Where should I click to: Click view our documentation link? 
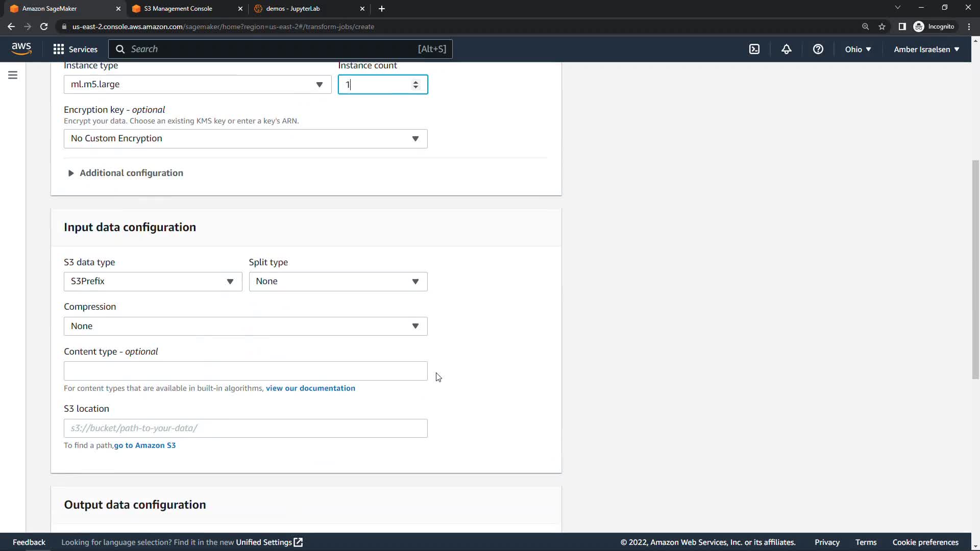click(x=310, y=388)
